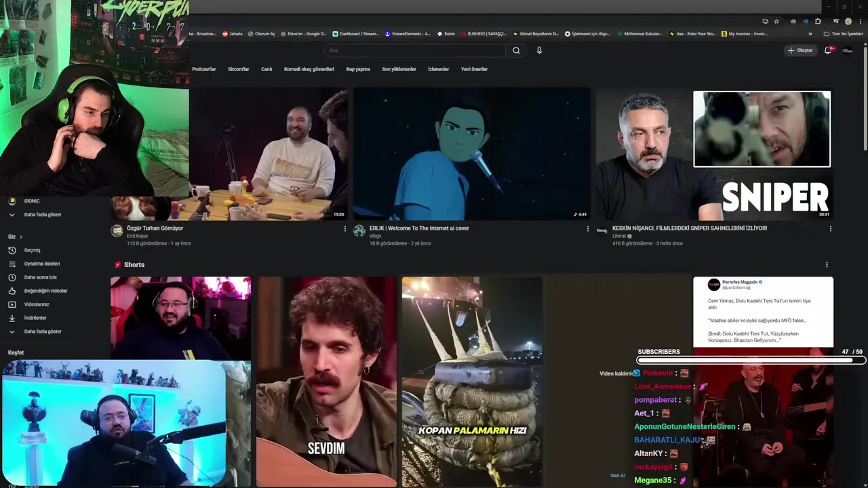Open the My Invoices bookmark
Viewport: 868px width, 488px height.
click(745, 34)
